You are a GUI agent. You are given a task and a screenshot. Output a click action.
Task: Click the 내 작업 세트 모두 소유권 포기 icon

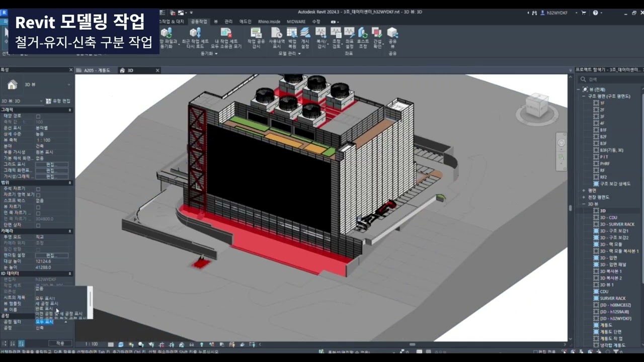point(226,34)
